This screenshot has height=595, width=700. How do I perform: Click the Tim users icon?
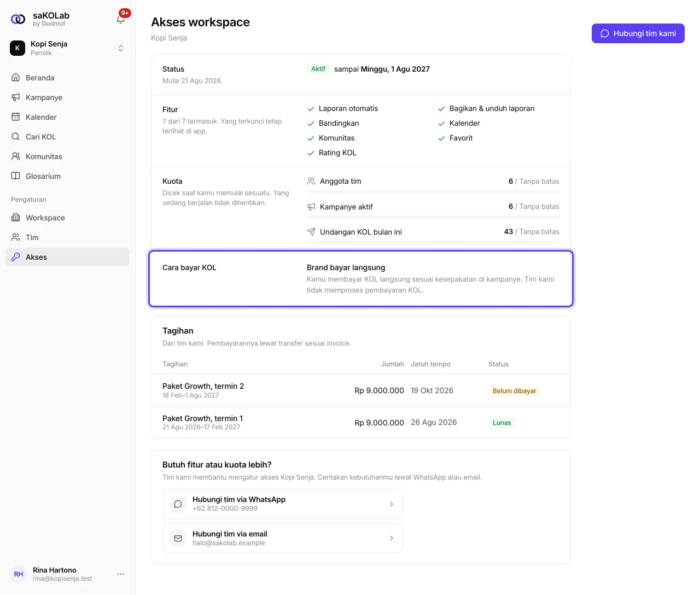(x=16, y=237)
